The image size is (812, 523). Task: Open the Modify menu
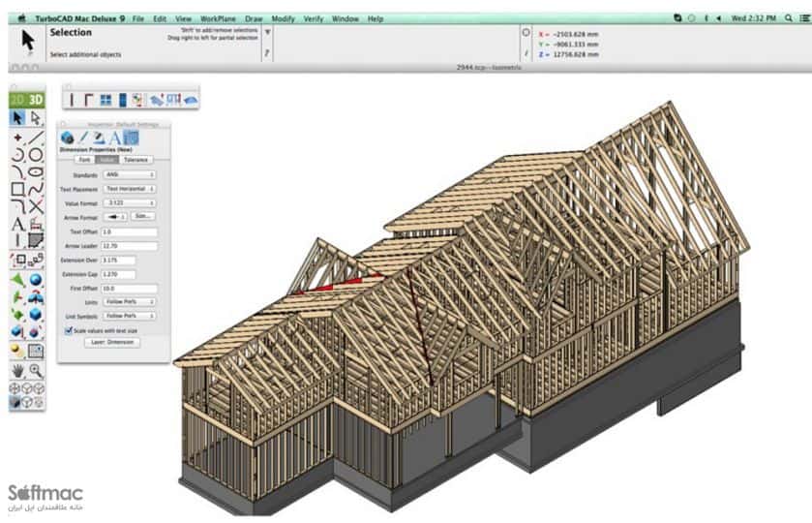coord(283,18)
